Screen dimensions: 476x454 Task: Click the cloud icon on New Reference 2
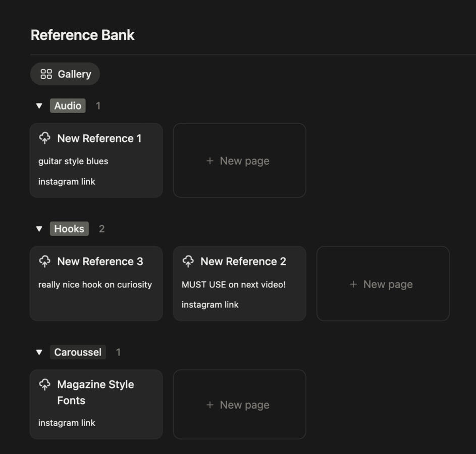coord(188,261)
